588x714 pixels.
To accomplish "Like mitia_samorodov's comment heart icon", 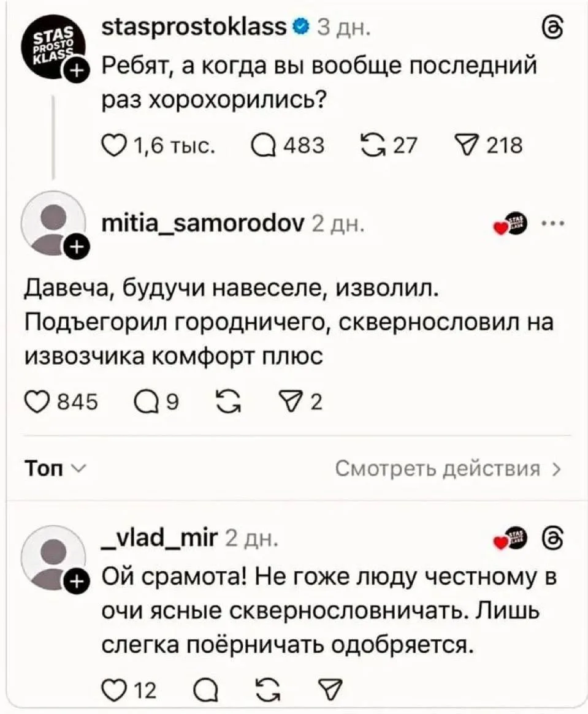I will tap(39, 401).
